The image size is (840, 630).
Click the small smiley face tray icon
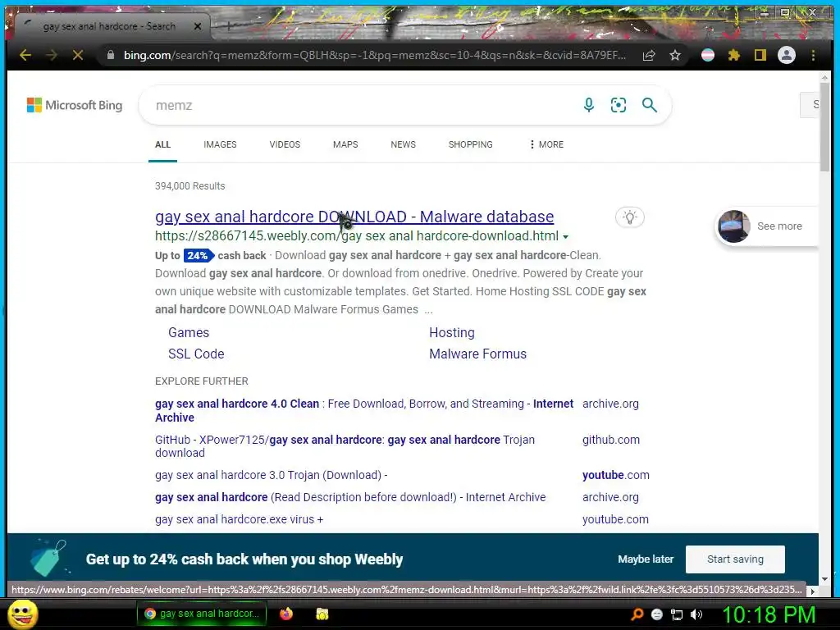[657, 614]
